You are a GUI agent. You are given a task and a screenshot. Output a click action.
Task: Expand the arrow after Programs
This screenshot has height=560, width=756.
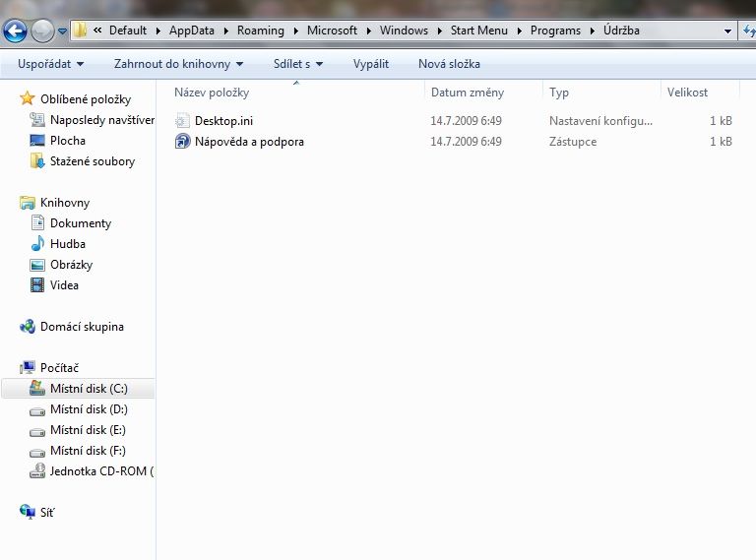593,31
